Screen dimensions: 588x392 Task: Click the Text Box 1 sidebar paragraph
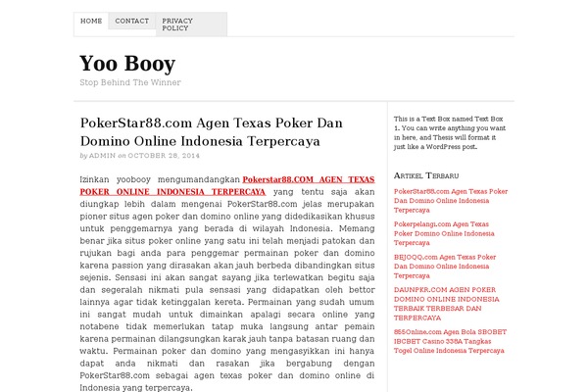click(x=450, y=133)
